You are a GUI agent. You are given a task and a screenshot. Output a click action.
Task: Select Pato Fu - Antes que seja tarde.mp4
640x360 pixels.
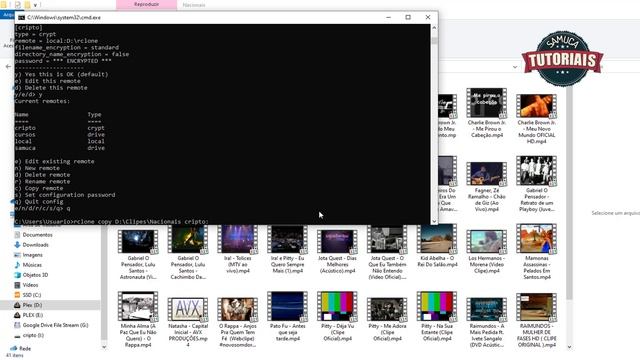[287, 317]
